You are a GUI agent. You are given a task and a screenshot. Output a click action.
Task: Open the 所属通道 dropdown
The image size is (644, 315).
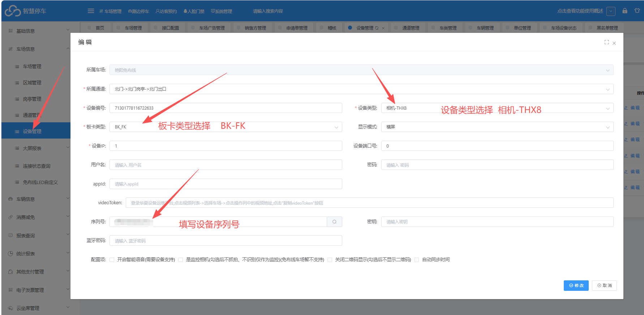[x=361, y=89]
